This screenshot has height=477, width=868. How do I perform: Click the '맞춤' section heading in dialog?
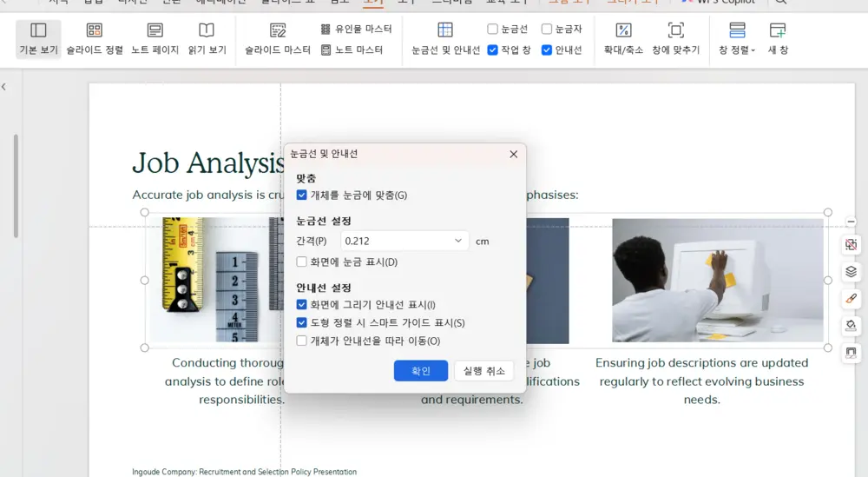[x=306, y=178]
